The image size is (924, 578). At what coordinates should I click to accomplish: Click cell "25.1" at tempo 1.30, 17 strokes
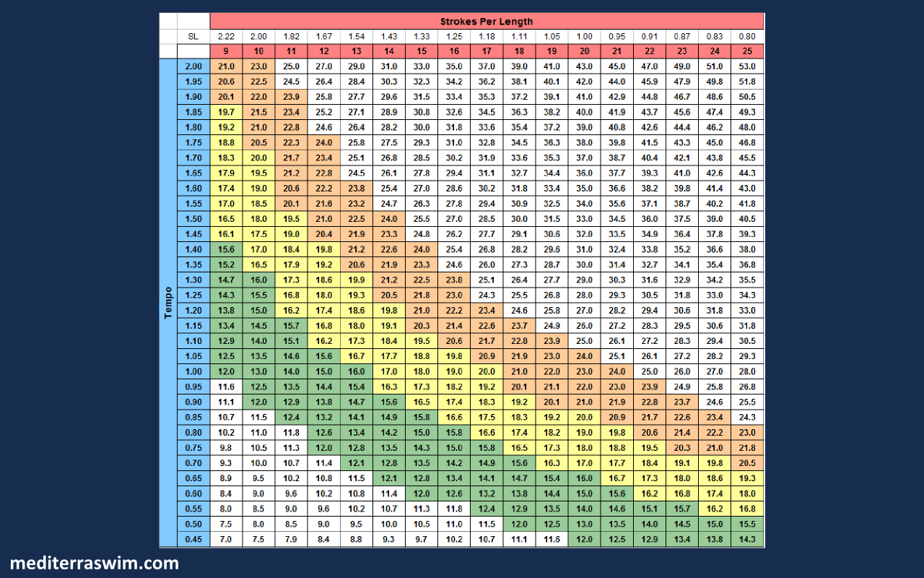tap(487, 280)
